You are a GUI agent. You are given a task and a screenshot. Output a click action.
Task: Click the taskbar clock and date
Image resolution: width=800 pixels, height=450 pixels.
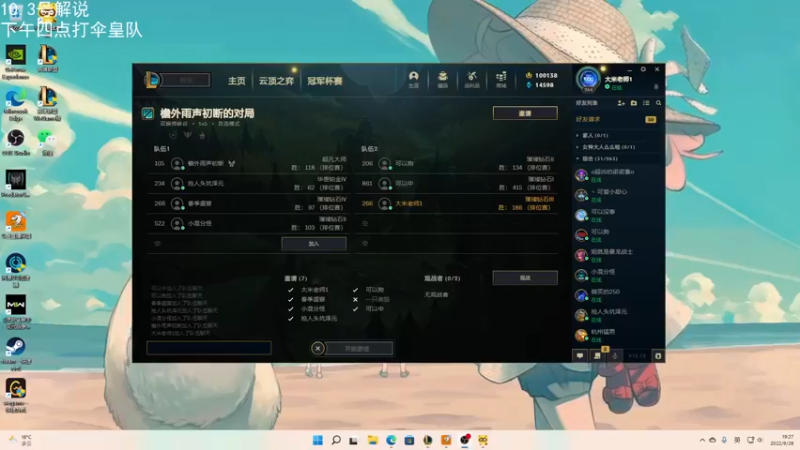pos(783,440)
